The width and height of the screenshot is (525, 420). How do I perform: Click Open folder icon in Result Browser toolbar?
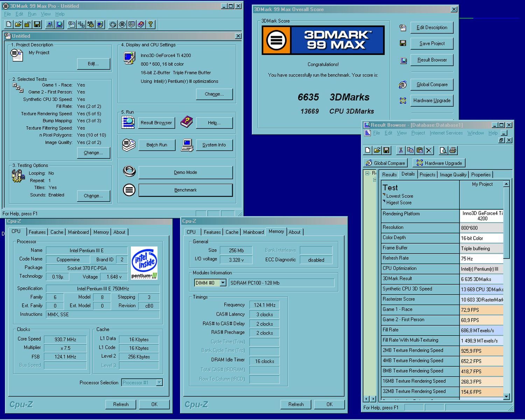pyautogui.click(x=377, y=150)
